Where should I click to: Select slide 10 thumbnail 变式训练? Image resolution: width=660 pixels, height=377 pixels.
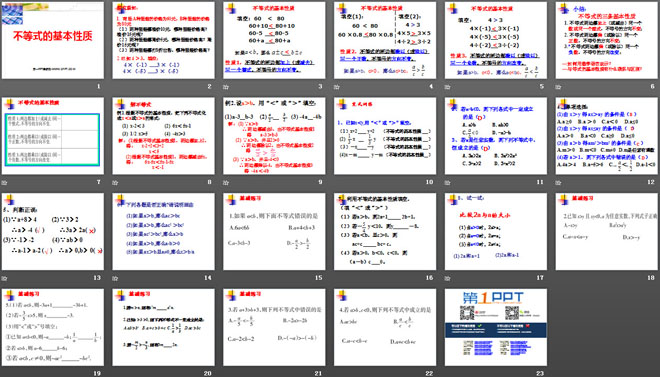coord(385,136)
